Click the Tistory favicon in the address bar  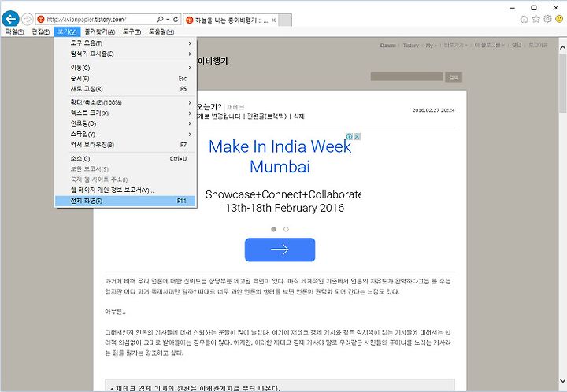(41, 19)
